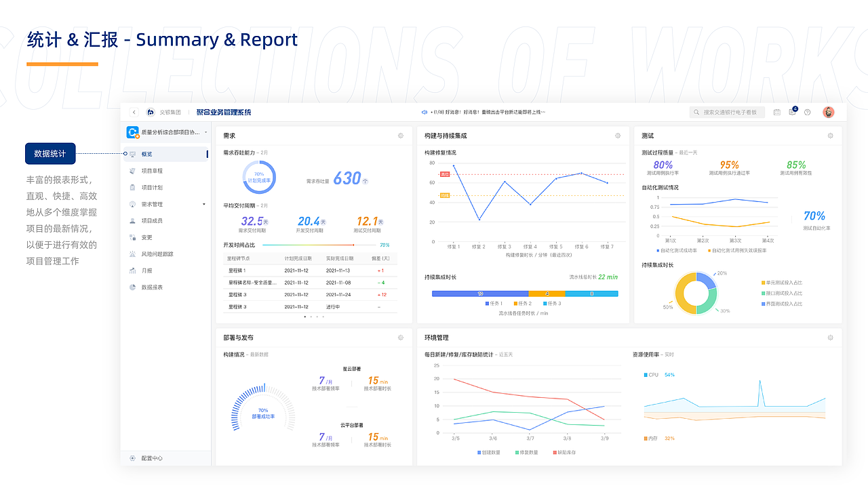Click the 22 min 流水线总时长 value
This screenshot has height=488, width=868.
pos(608,277)
